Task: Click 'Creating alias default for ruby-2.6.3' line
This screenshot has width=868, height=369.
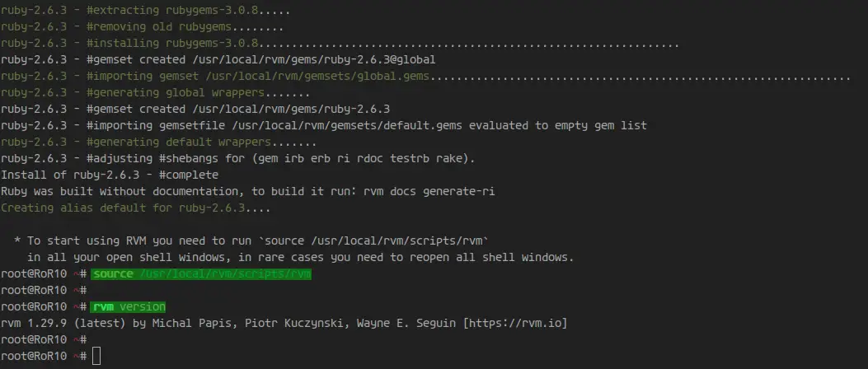Action: (136, 208)
